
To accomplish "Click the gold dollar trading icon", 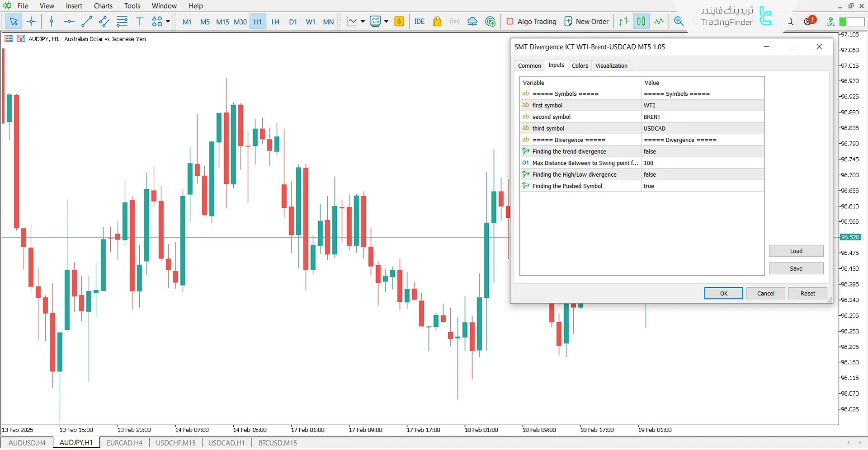I will tap(399, 21).
